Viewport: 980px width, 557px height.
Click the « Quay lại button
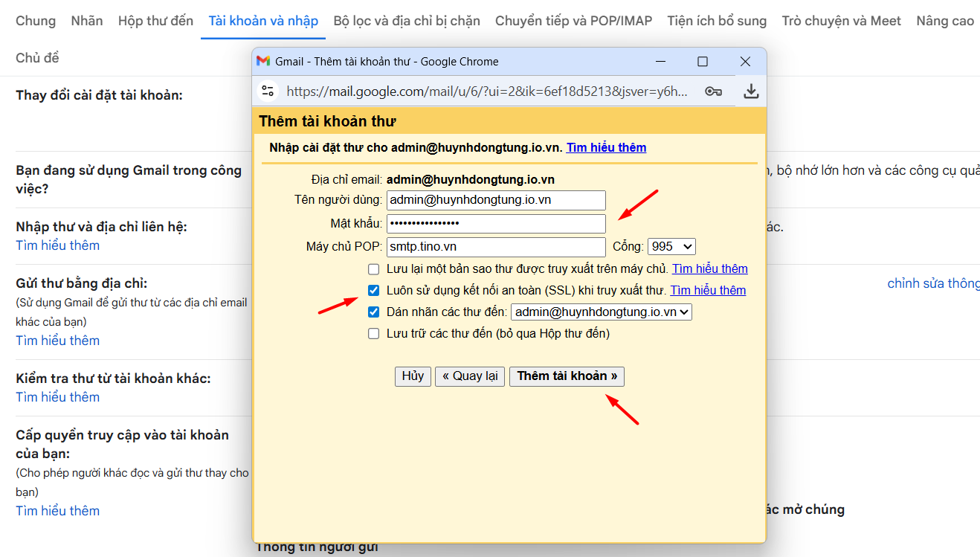tap(470, 376)
